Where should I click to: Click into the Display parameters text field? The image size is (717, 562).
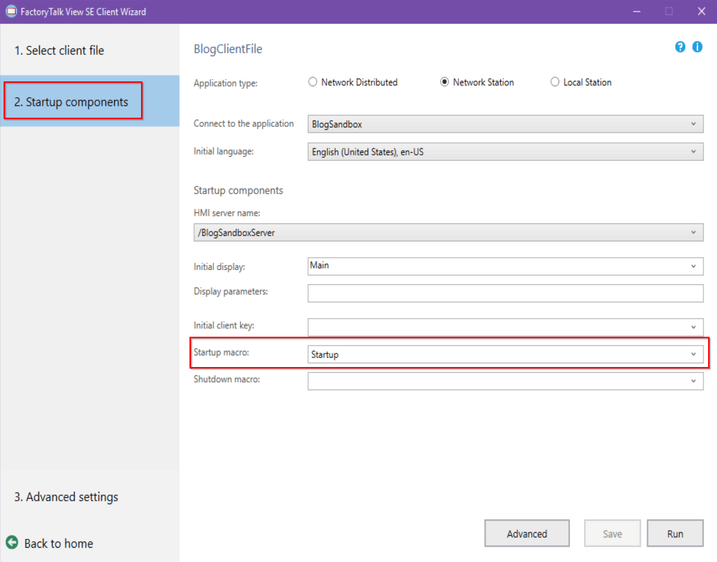tap(505, 293)
